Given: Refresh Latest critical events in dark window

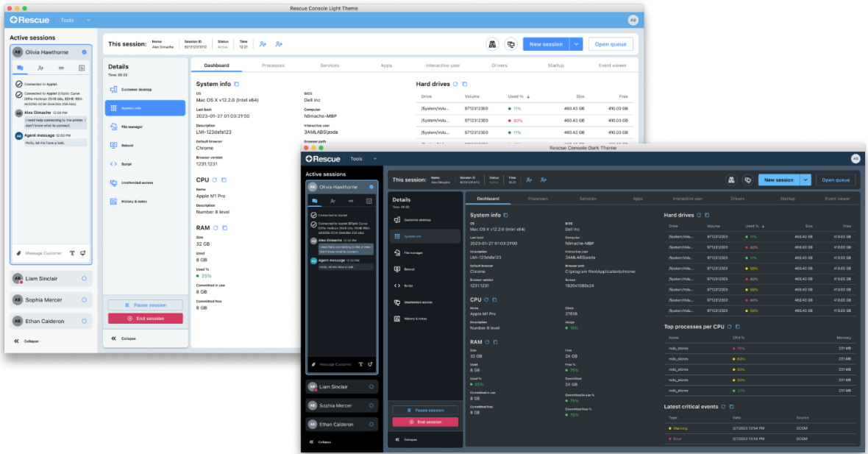Looking at the screenshot, I should [x=723, y=406].
